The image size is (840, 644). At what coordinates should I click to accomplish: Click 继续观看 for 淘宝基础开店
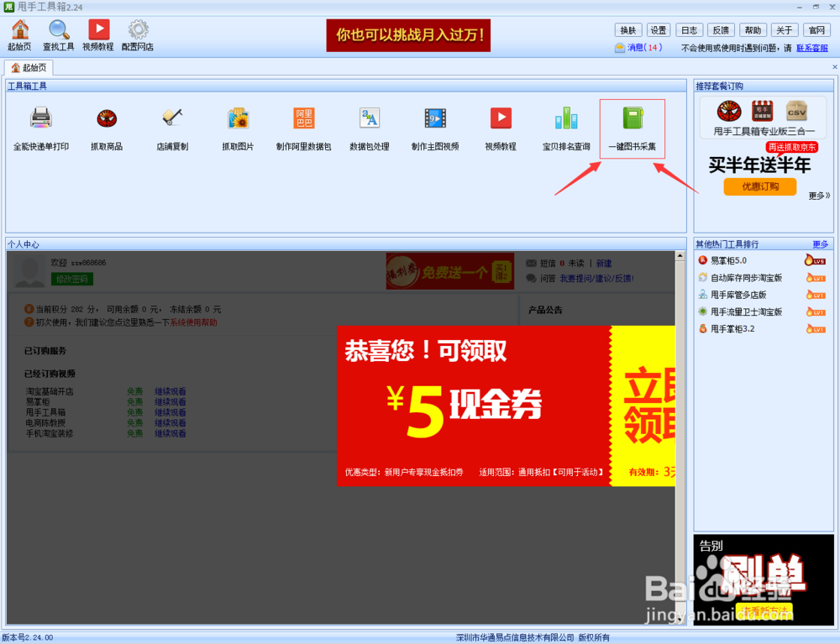[171, 391]
